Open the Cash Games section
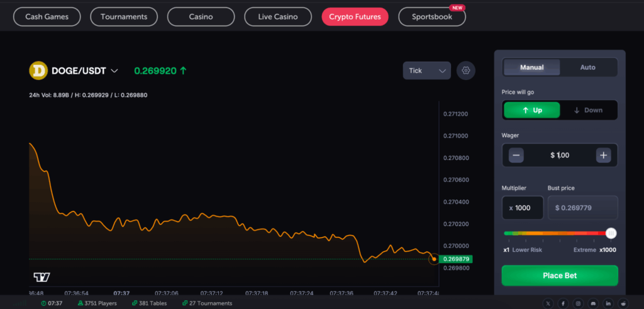 47,17
